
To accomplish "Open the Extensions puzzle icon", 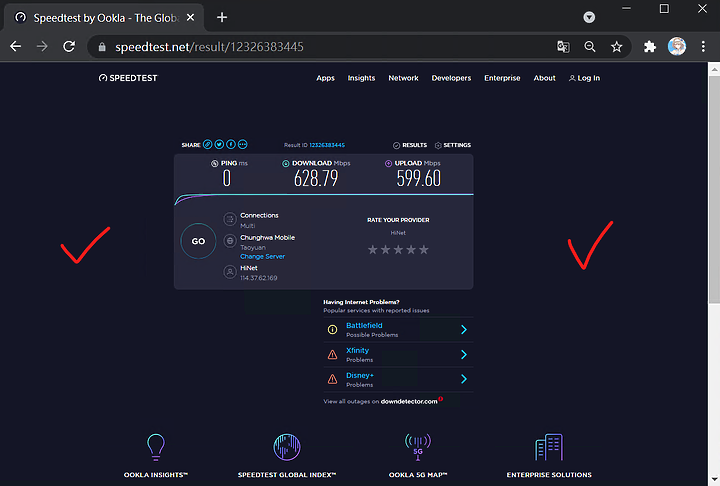I will [649, 46].
